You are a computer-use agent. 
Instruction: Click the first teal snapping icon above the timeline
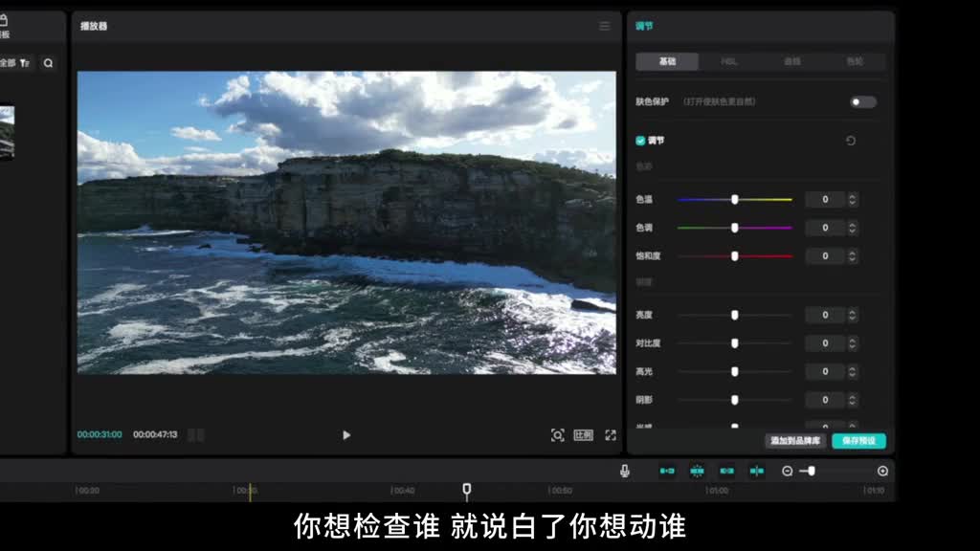(x=667, y=471)
